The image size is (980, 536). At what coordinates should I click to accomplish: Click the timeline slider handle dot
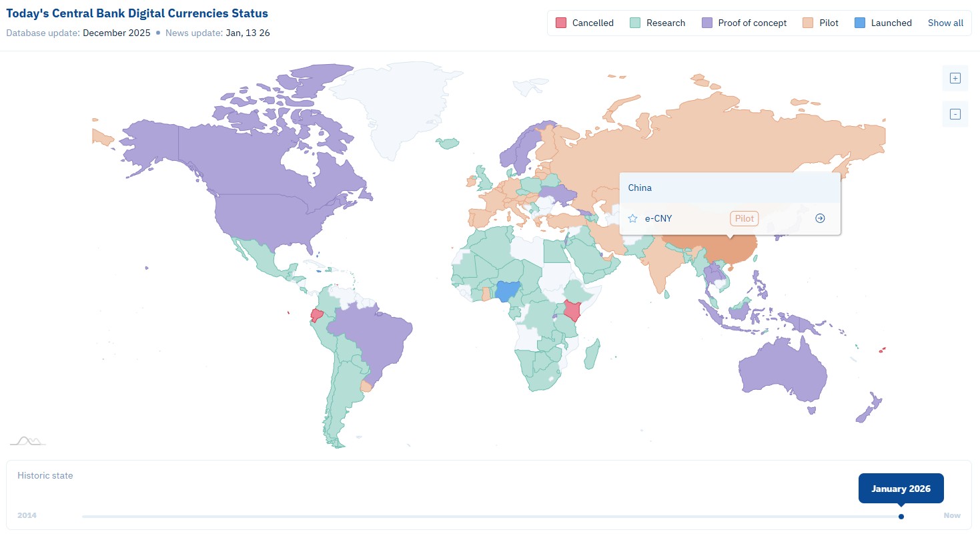point(901,516)
